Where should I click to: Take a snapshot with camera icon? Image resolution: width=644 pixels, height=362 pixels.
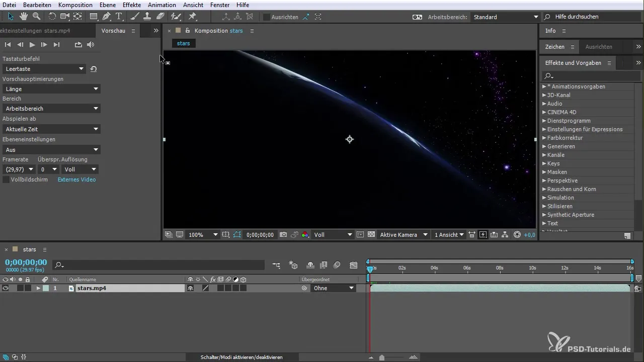[283, 235]
